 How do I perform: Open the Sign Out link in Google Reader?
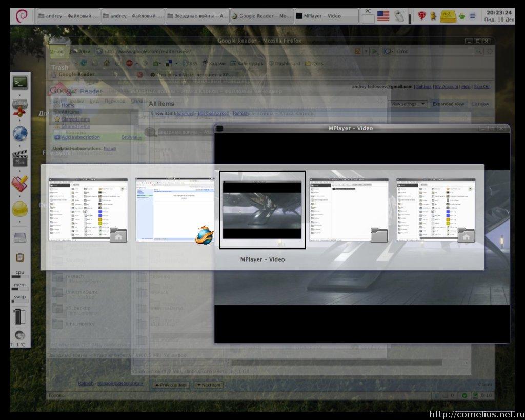(x=481, y=87)
